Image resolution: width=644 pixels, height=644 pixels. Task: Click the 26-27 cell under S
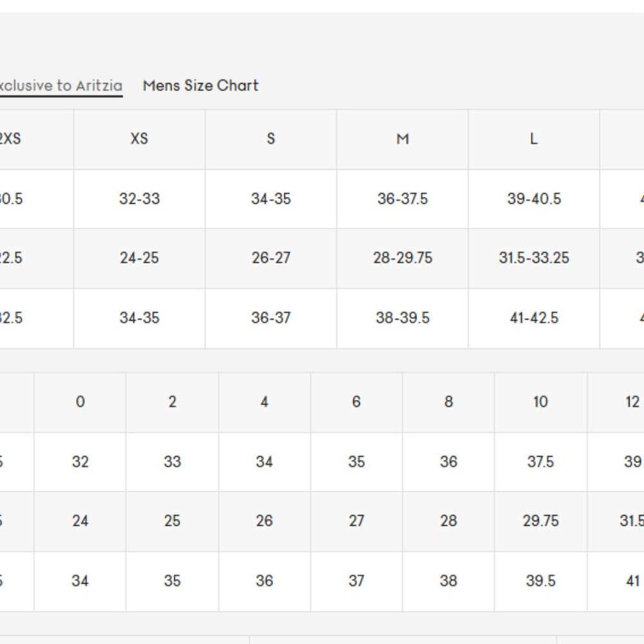tap(270, 258)
